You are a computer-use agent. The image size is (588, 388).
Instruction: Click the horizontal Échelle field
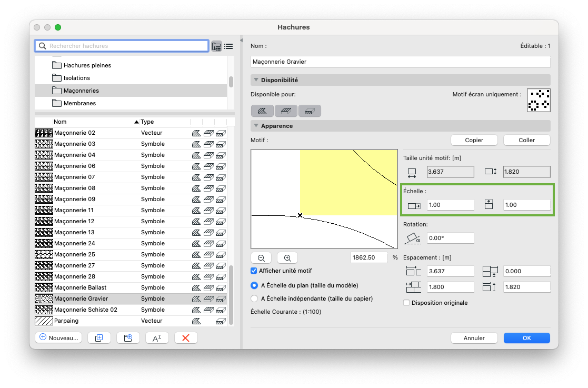(x=451, y=205)
